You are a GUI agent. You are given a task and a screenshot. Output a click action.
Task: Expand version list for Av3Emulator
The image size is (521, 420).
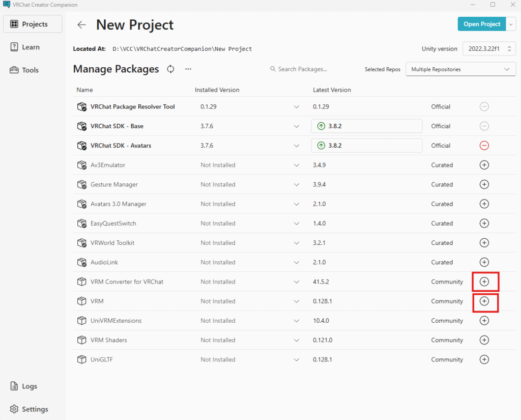click(297, 165)
